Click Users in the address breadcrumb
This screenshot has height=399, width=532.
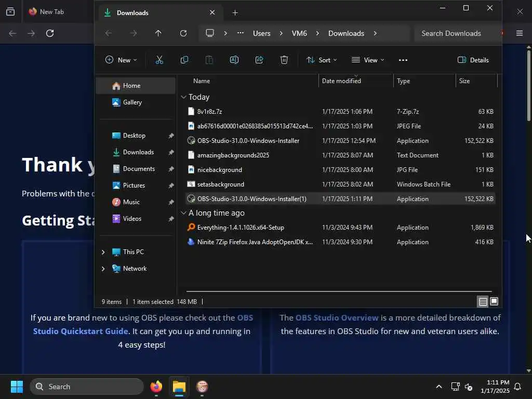[262, 33]
